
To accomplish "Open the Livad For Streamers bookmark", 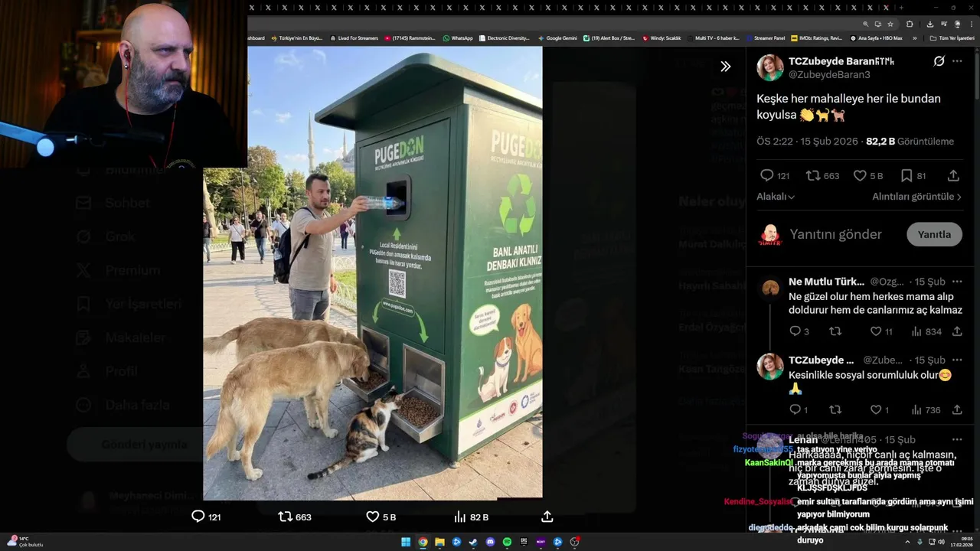I will tap(354, 38).
